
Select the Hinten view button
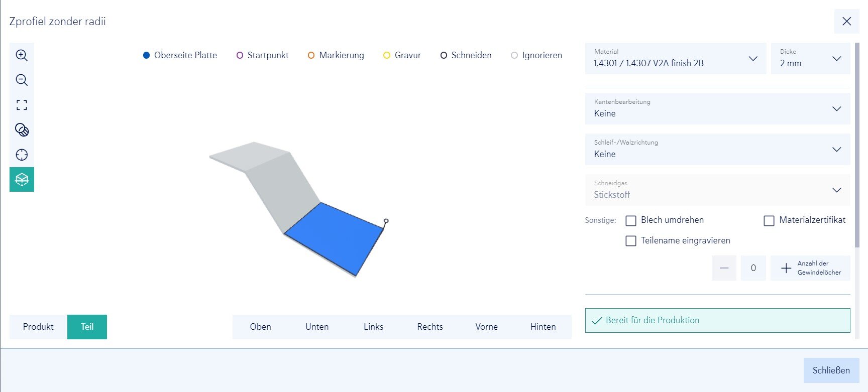[543, 327]
